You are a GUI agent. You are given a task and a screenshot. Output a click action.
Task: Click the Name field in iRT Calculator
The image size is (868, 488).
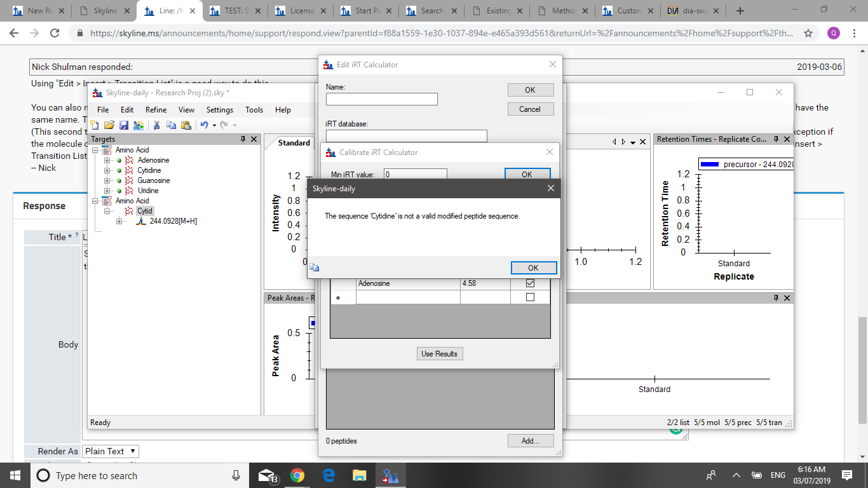[381, 99]
